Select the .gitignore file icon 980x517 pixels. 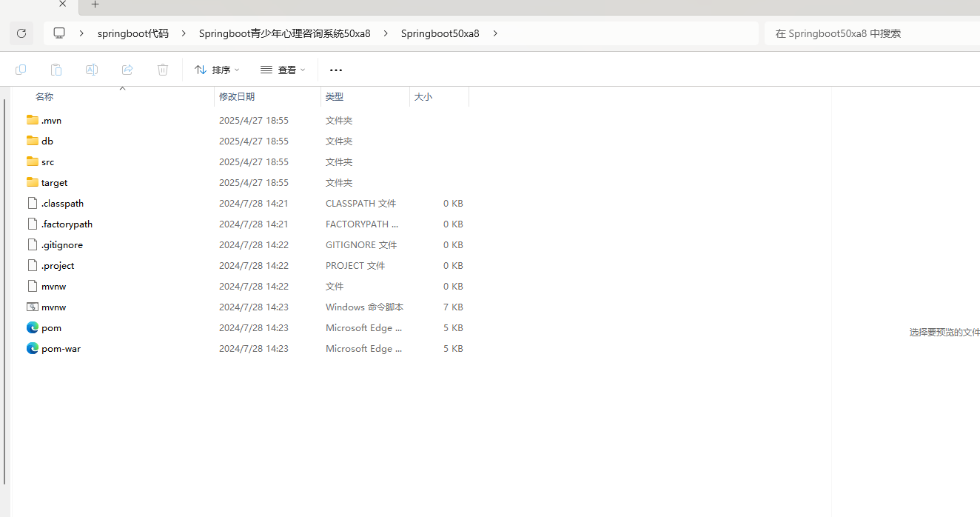click(32, 244)
